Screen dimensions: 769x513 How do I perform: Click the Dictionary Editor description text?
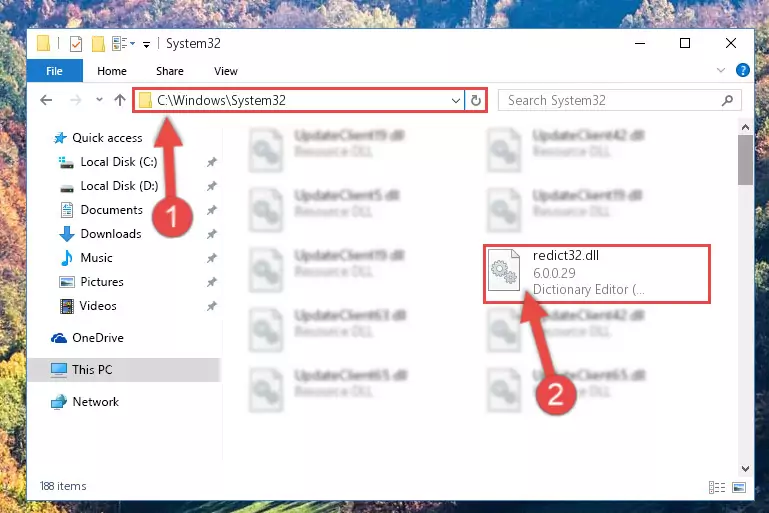(x=589, y=289)
